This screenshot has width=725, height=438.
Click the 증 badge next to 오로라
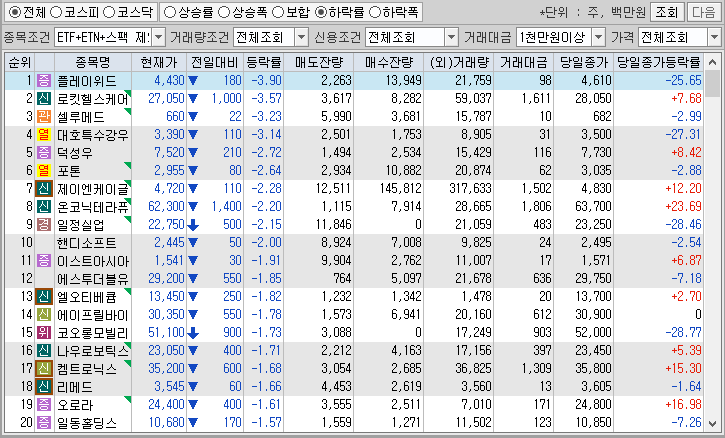(44, 405)
